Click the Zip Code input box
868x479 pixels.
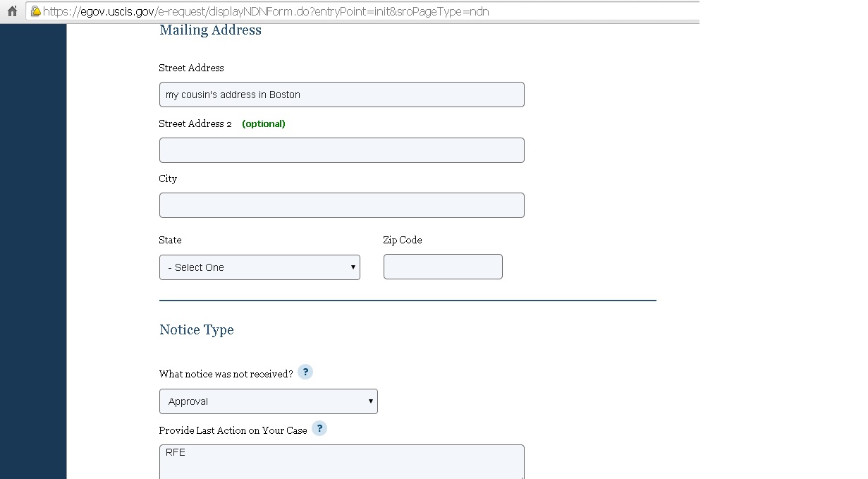click(443, 267)
